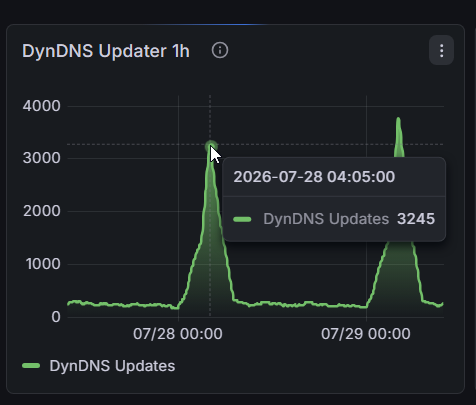This screenshot has width=476, height=405.
Task: Toggle the DynDNS Updates legend series
Action: pyautogui.click(x=112, y=366)
